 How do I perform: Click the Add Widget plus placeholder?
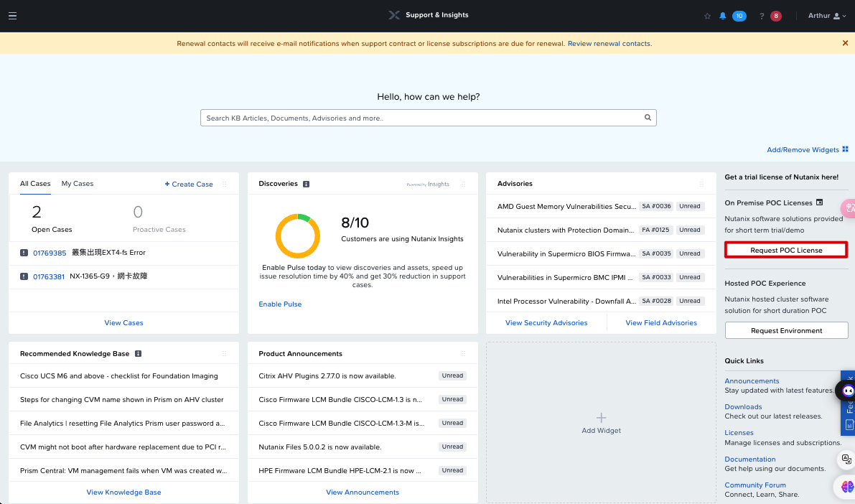(x=601, y=423)
